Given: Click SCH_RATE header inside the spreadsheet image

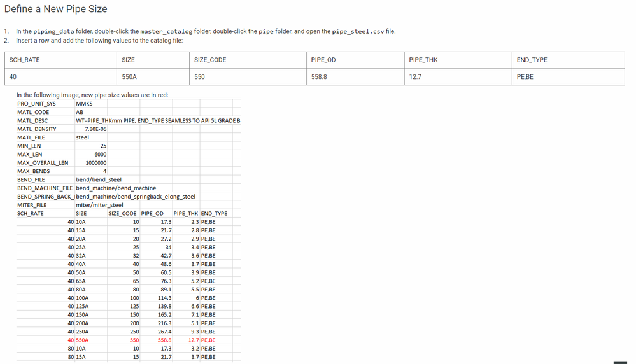Looking at the screenshot, I should tap(31, 214).
